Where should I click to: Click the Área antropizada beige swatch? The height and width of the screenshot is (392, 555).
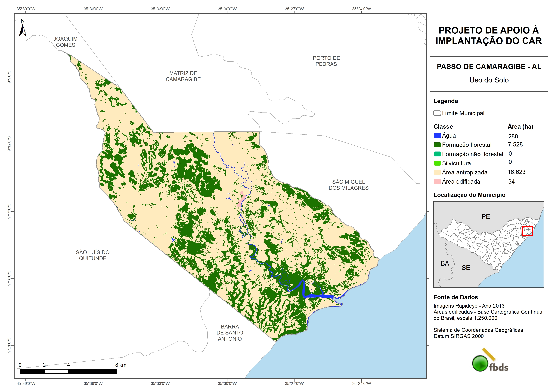point(437,172)
